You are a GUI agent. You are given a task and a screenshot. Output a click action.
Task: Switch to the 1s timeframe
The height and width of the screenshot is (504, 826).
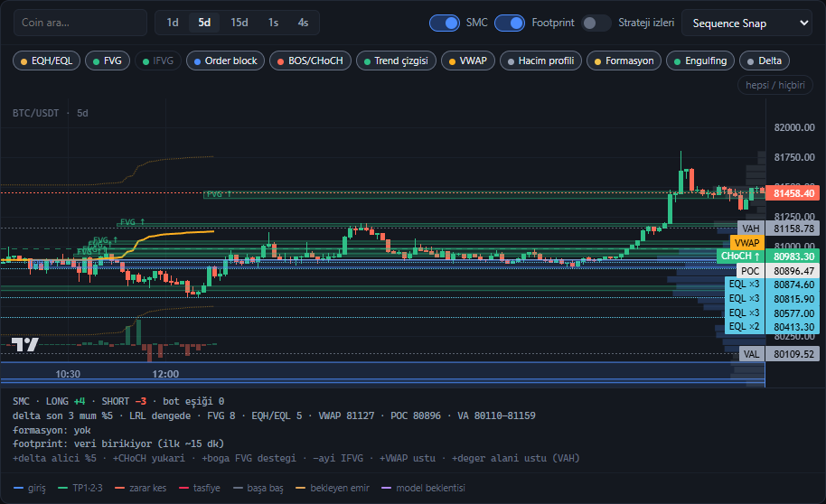coord(273,23)
